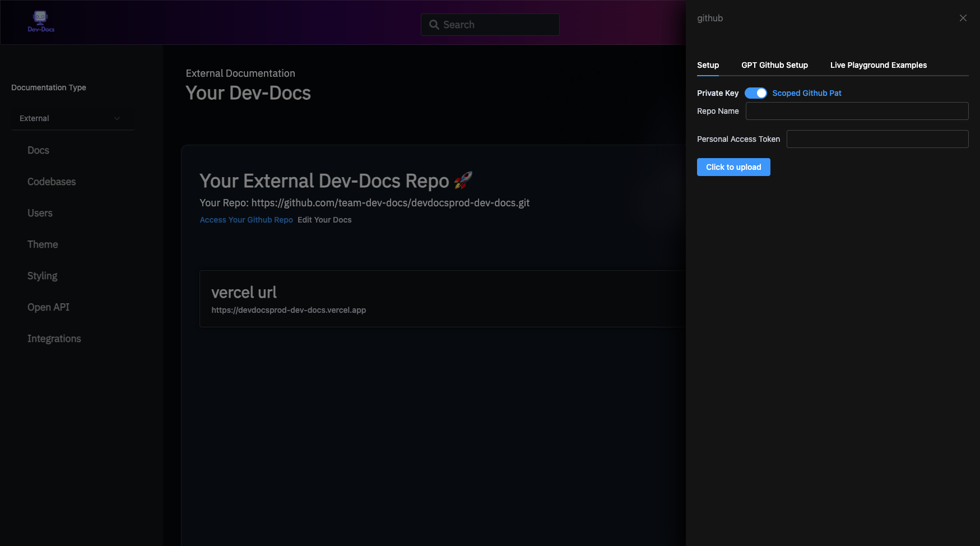Open Docs in the sidebar
The width and height of the screenshot is (980, 546).
tap(38, 150)
